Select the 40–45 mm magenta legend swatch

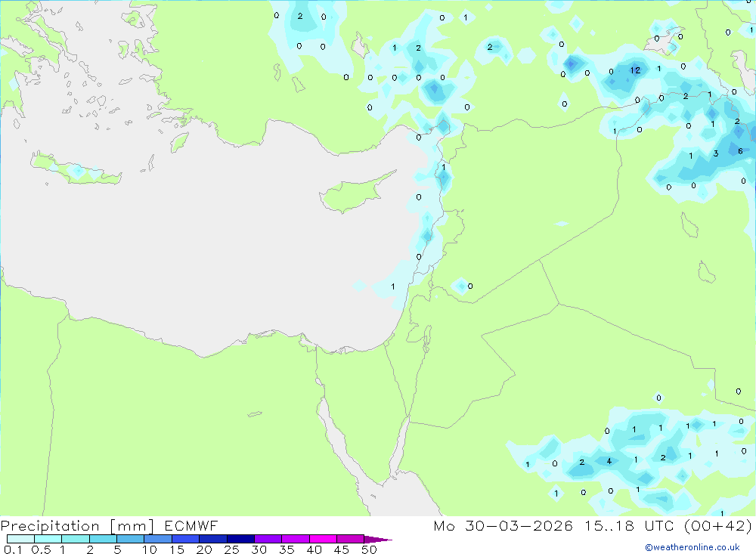coord(323,539)
